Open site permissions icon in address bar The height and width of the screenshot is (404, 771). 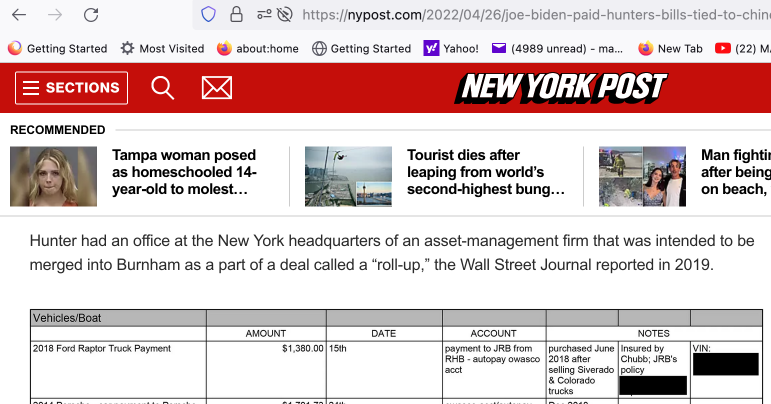click(x=264, y=15)
